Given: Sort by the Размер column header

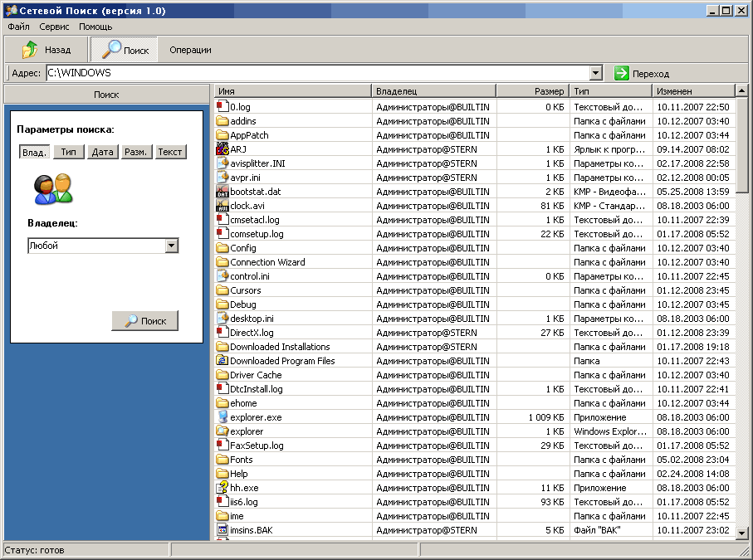Looking at the screenshot, I should tap(532, 91).
